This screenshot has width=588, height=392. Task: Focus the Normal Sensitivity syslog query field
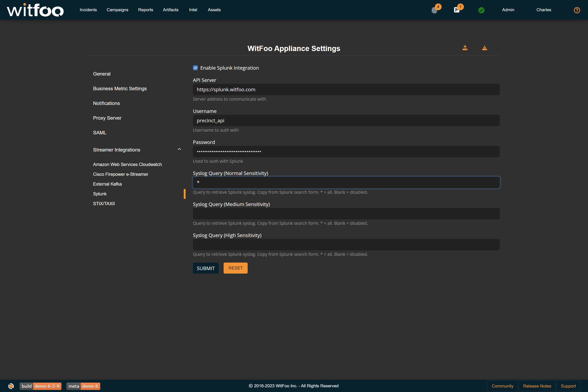[x=346, y=183]
